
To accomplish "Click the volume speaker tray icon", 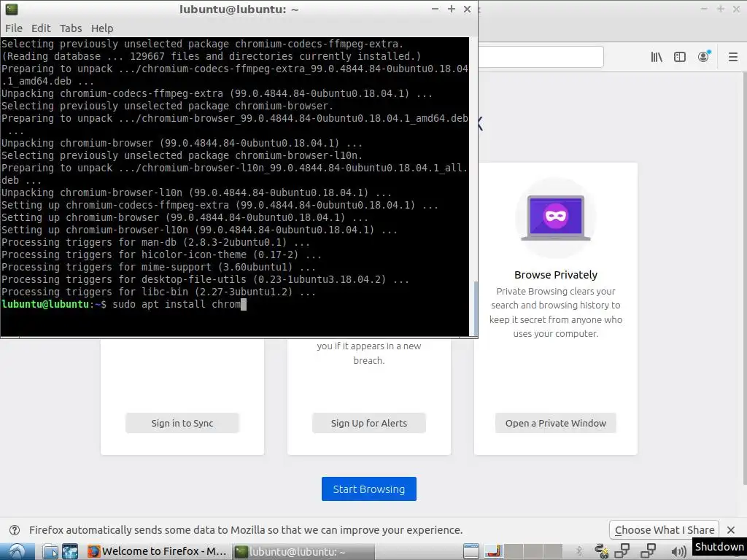I will pos(678,552).
